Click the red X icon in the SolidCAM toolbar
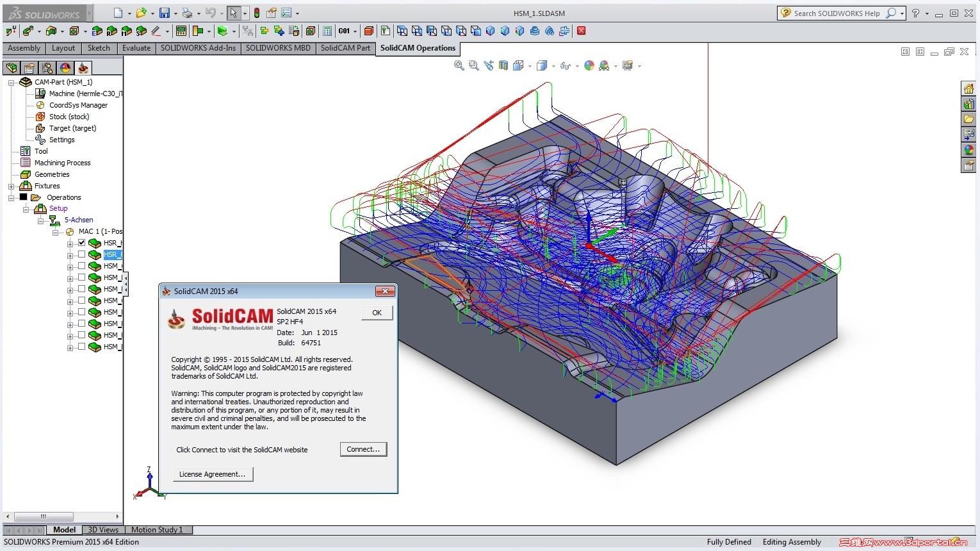 [x=581, y=31]
